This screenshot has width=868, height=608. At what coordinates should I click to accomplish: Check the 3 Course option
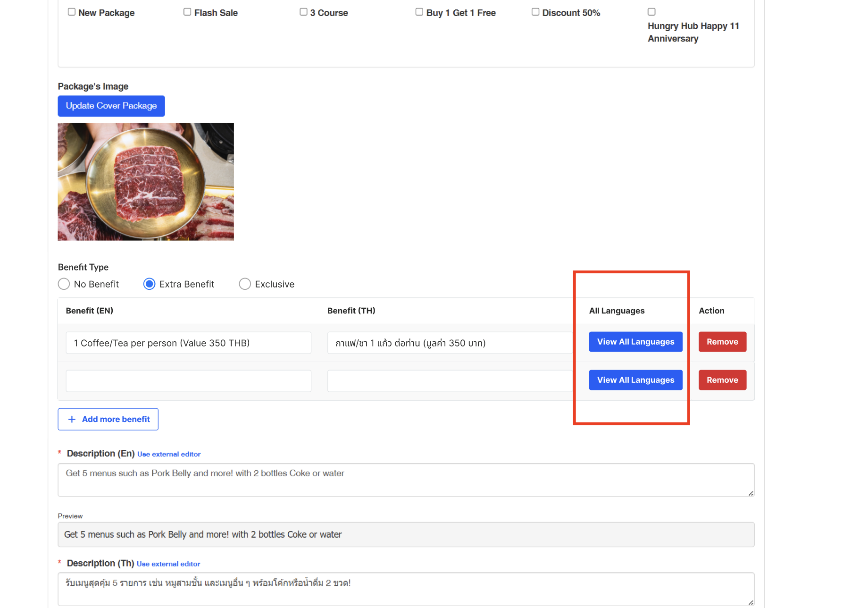tap(303, 12)
